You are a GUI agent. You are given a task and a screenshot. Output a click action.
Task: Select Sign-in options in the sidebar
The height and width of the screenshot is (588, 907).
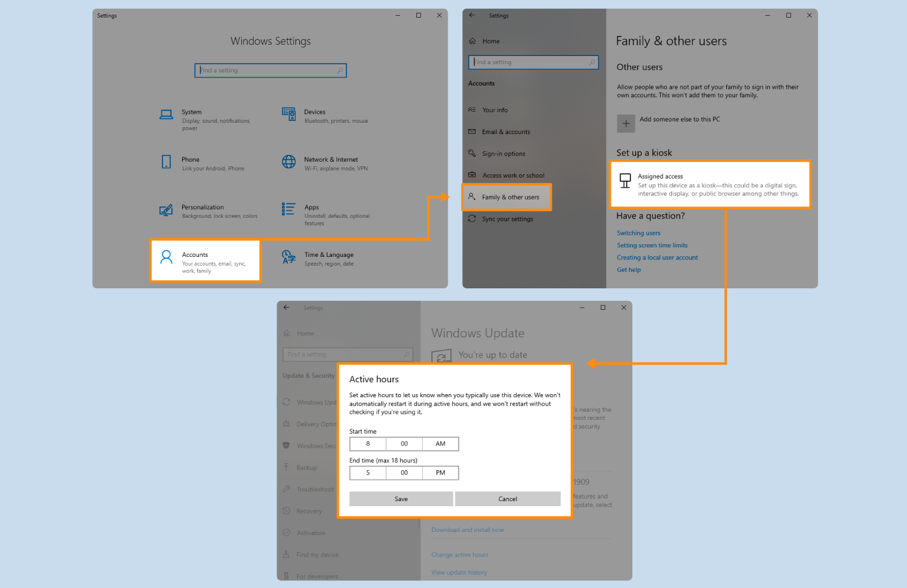503,154
